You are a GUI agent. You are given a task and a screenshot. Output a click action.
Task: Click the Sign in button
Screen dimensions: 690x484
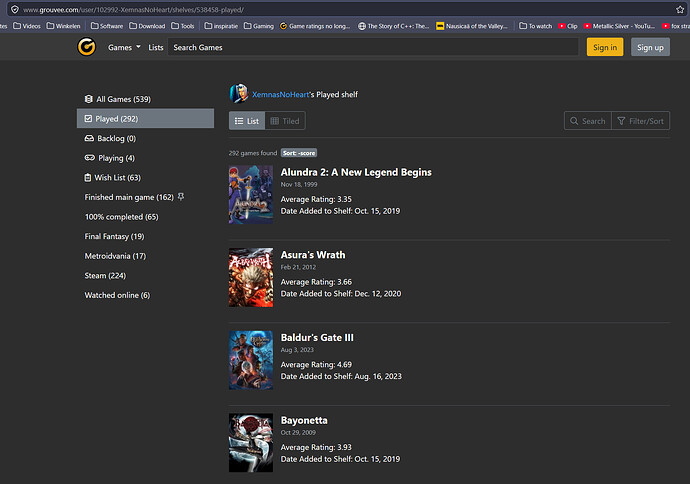click(x=605, y=47)
